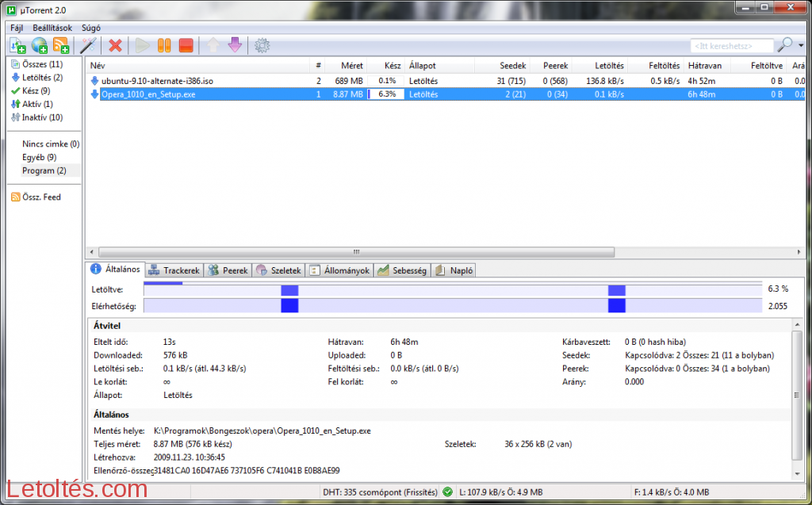Click the Elérhetőség availability bar
Viewport: 812px width, 505px height.
453,305
